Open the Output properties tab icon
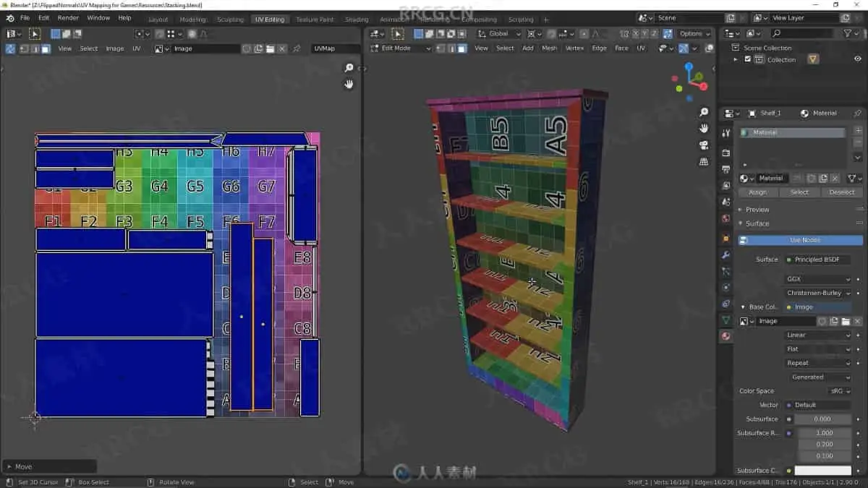This screenshot has height=488, width=868. click(x=726, y=169)
